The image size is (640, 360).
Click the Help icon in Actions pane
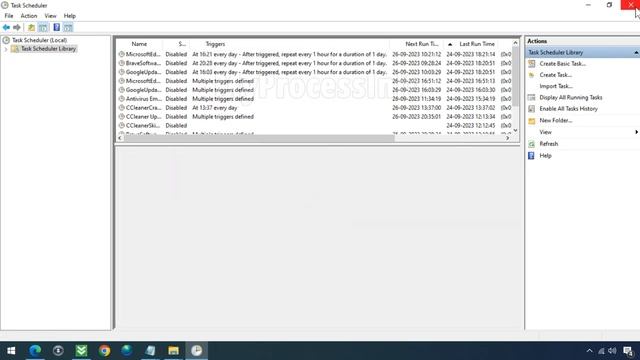pyautogui.click(x=531, y=156)
